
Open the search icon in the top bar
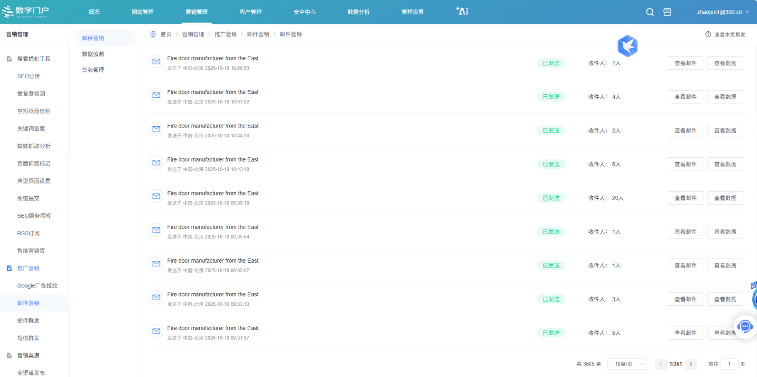(650, 12)
